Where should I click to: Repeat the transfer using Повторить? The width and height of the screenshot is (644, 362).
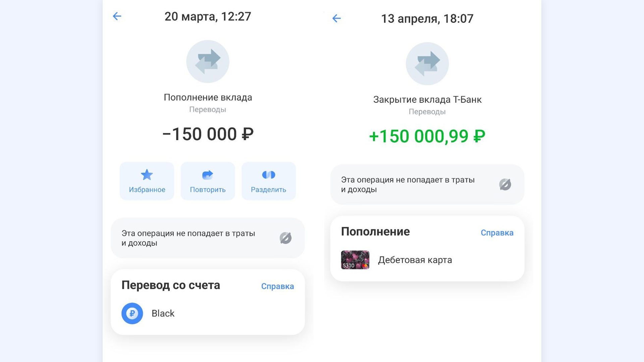click(208, 181)
